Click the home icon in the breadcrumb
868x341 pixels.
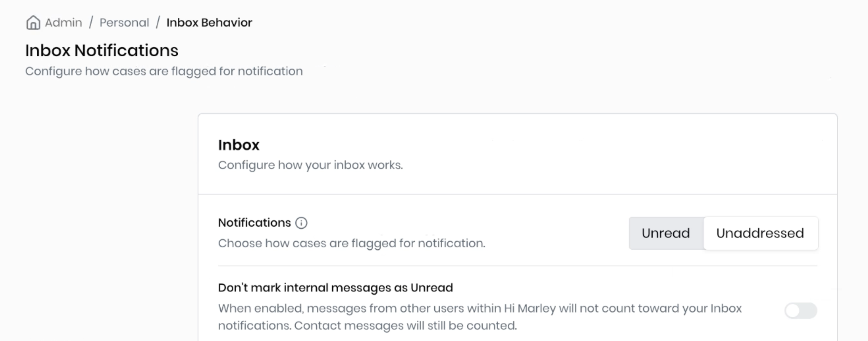(x=33, y=23)
